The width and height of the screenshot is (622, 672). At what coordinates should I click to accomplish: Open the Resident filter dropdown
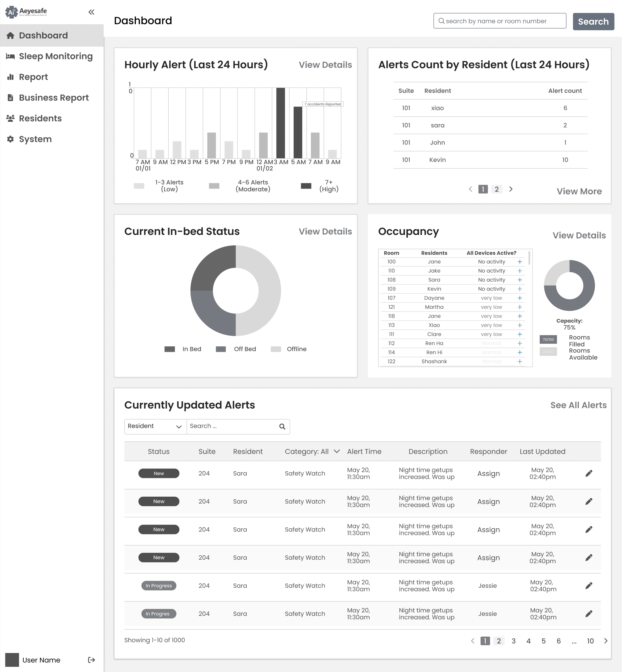coord(155,426)
